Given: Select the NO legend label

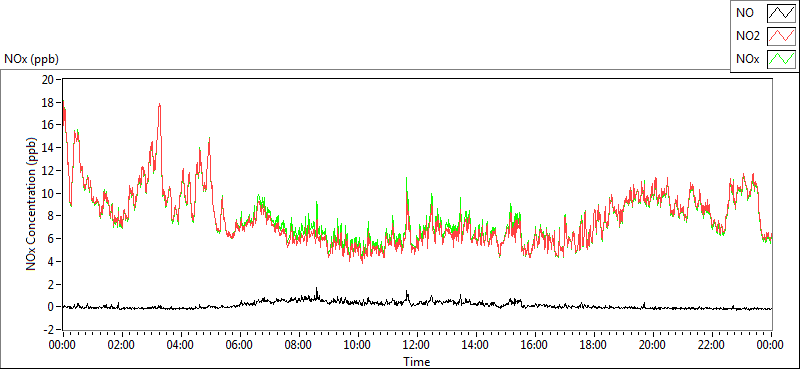Looking at the screenshot, I should 745,13.
